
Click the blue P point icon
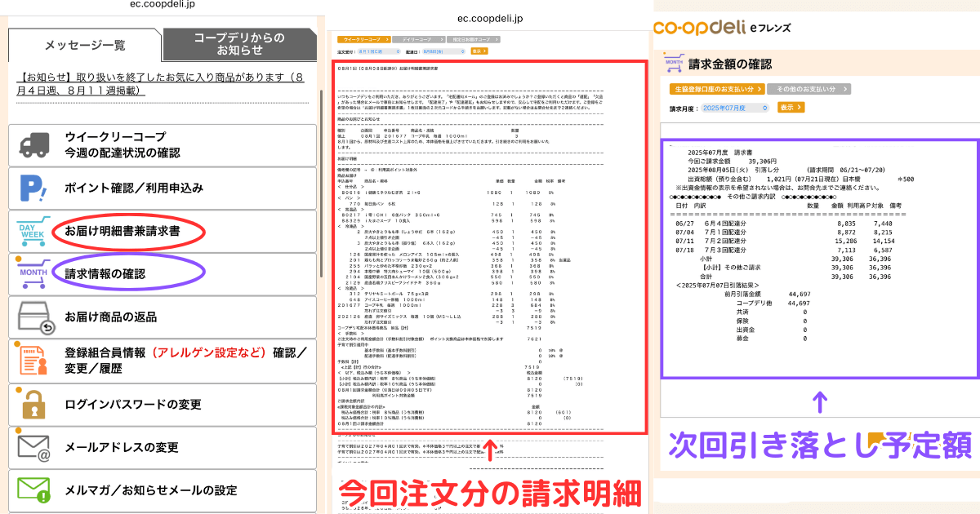pyautogui.click(x=33, y=188)
